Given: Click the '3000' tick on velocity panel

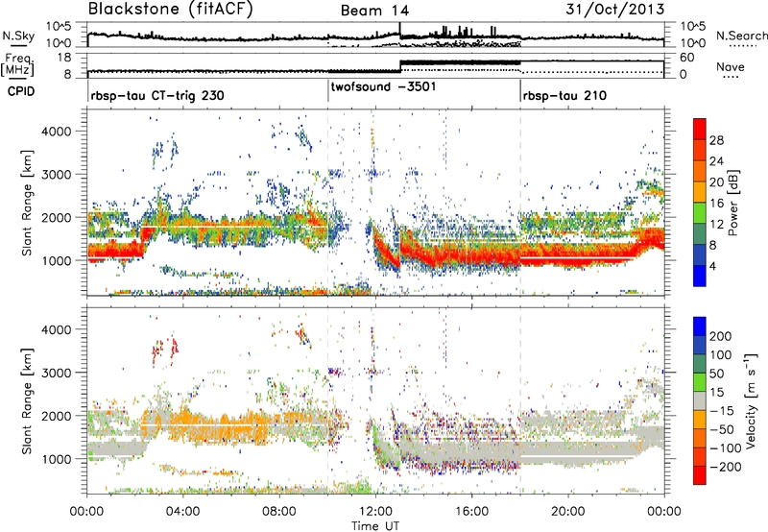Looking at the screenshot, I should (x=57, y=373).
